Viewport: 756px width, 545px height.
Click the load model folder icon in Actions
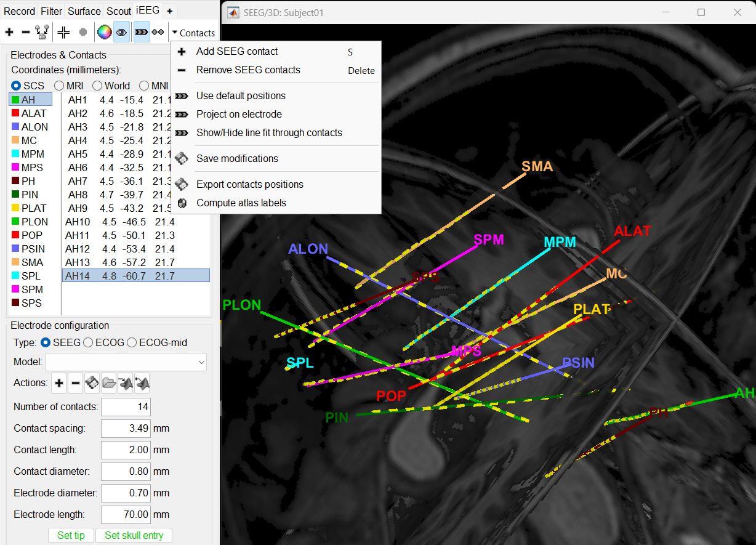(108, 383)
